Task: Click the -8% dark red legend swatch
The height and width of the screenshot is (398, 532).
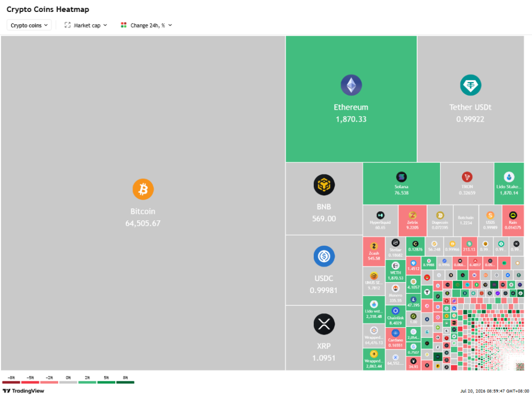Action: pyautogui.click(x=11, y=382)
